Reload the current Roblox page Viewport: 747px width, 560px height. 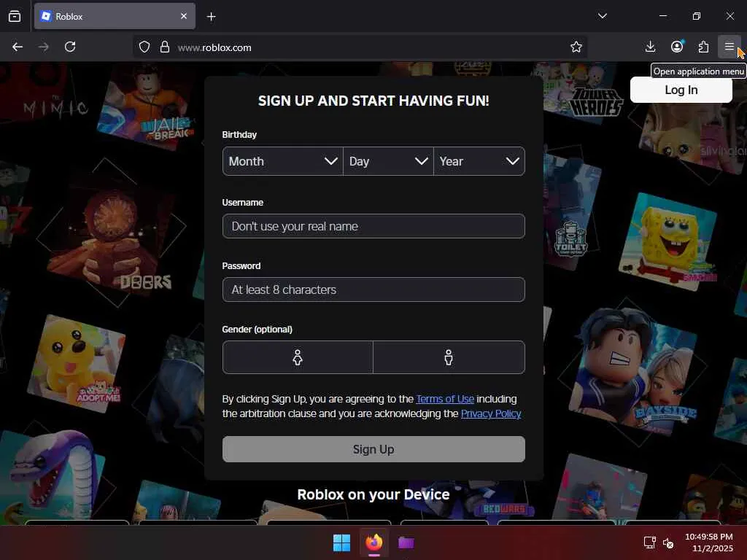pyautogui.click(x=70, y=47)
